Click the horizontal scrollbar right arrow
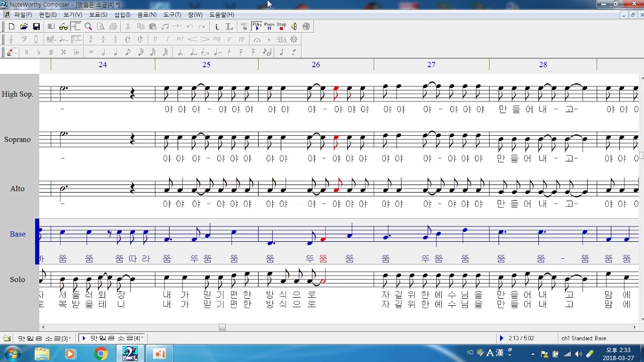 click(x=634, y=327)
